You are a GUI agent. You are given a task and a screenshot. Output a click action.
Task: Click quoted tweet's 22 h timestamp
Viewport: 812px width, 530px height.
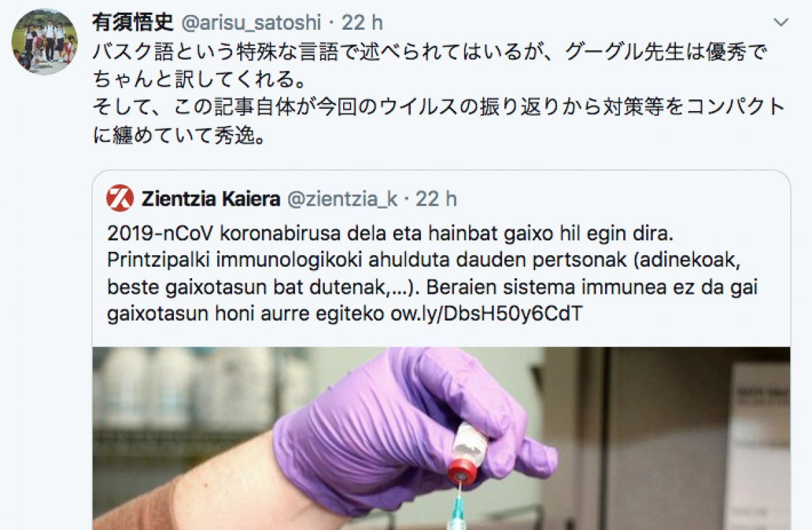(436, 199)
